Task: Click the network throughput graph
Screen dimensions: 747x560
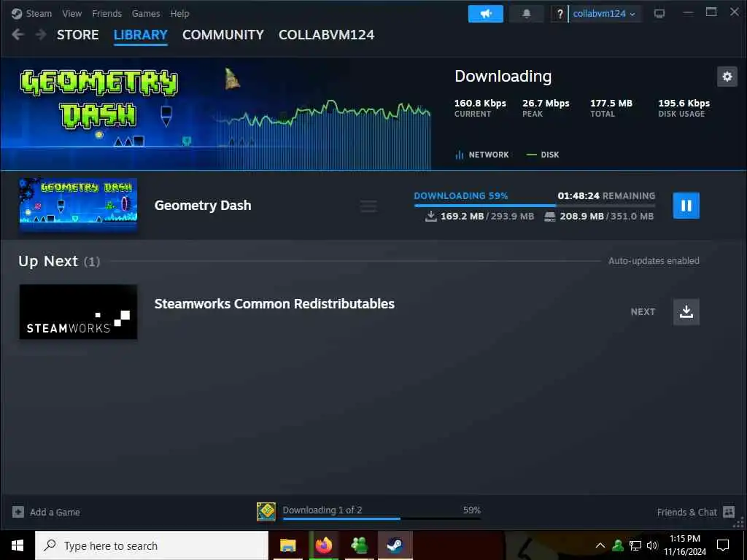Action: point(324,136)
